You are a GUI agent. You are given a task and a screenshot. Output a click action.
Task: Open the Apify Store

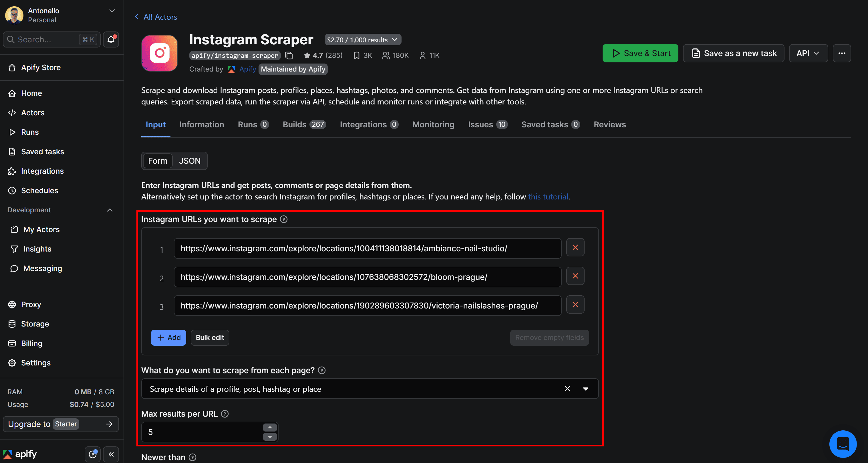41,68
